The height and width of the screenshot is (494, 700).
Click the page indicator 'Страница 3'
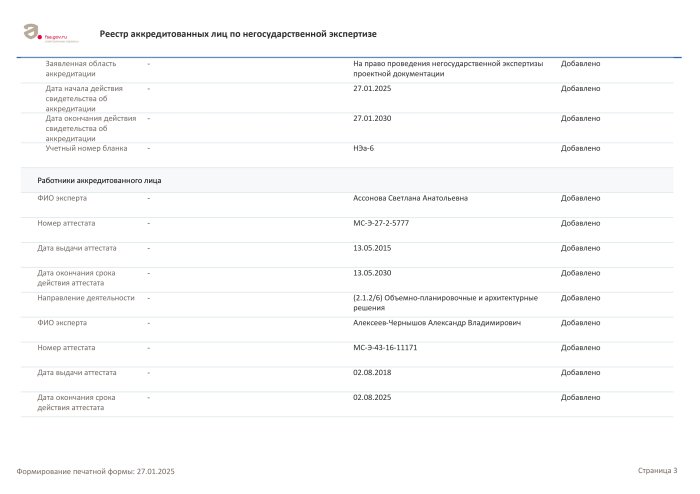point(658,470)
